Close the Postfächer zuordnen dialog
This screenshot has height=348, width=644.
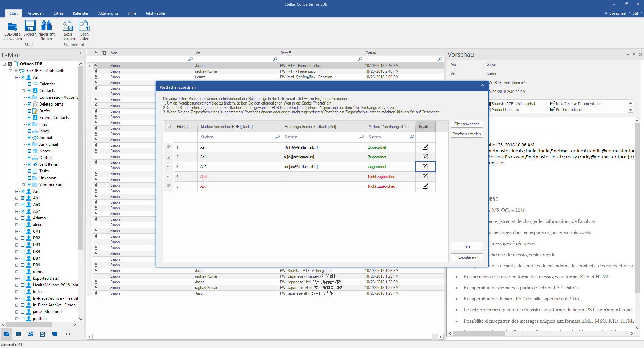coord(482,85)
